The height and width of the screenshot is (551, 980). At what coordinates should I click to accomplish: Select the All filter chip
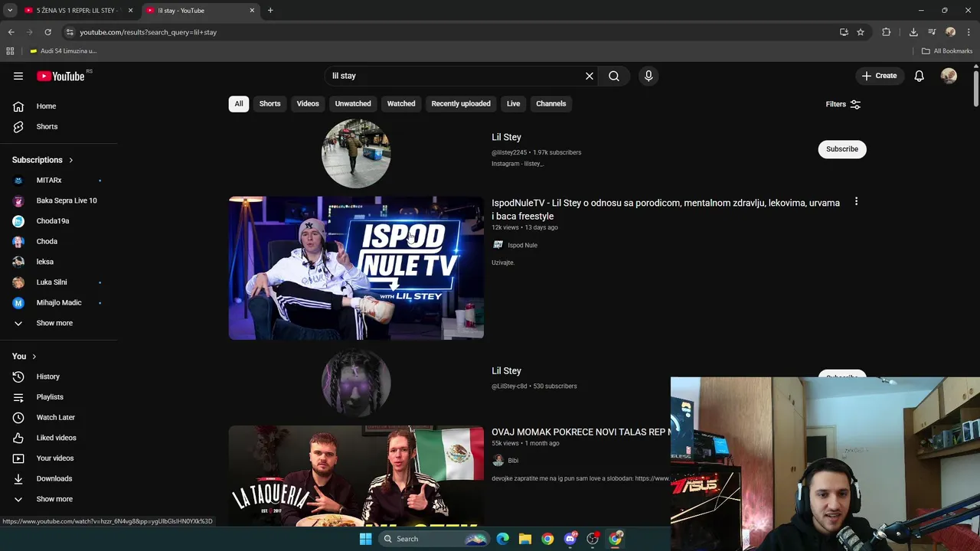click(x=239, y=103)
